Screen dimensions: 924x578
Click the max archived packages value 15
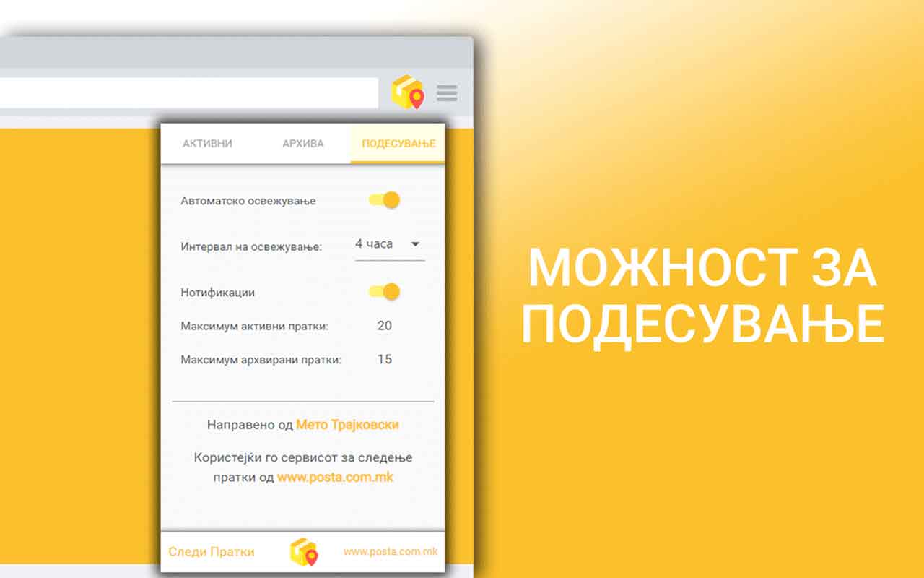pos(385,359)
